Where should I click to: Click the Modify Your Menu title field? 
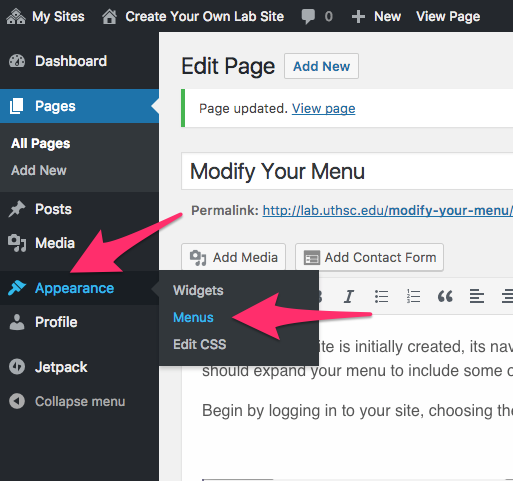tap(347, 171)
